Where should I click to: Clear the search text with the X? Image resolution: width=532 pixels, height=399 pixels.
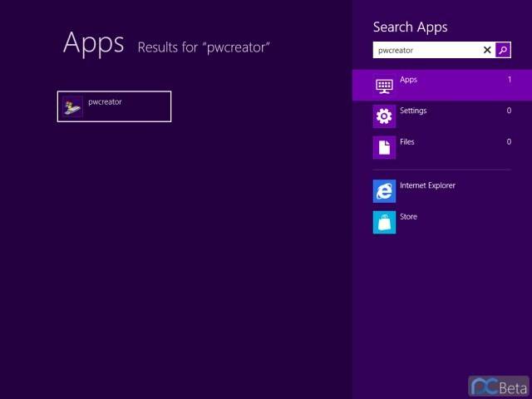(x=487, y=50)
